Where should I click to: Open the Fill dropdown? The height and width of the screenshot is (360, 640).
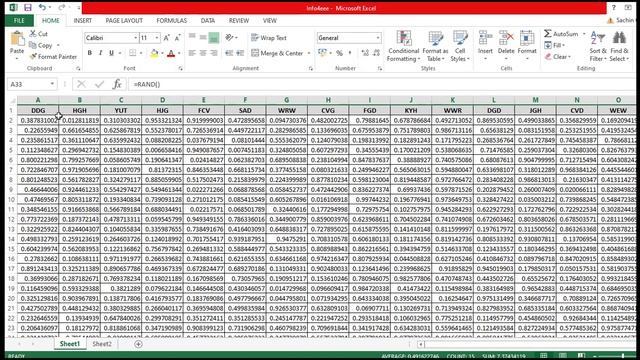[x=555, y=45]
